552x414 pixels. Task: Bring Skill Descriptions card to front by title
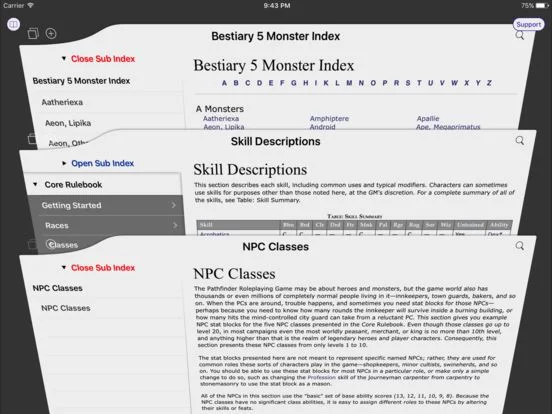[276, 142]
